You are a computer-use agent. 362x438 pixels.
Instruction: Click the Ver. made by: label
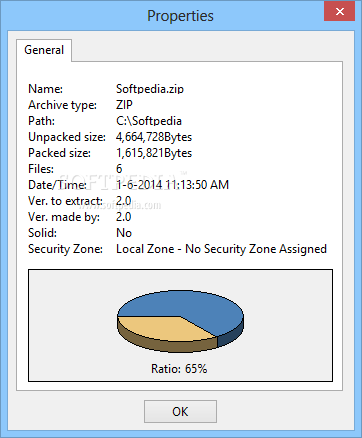point(64,217)
